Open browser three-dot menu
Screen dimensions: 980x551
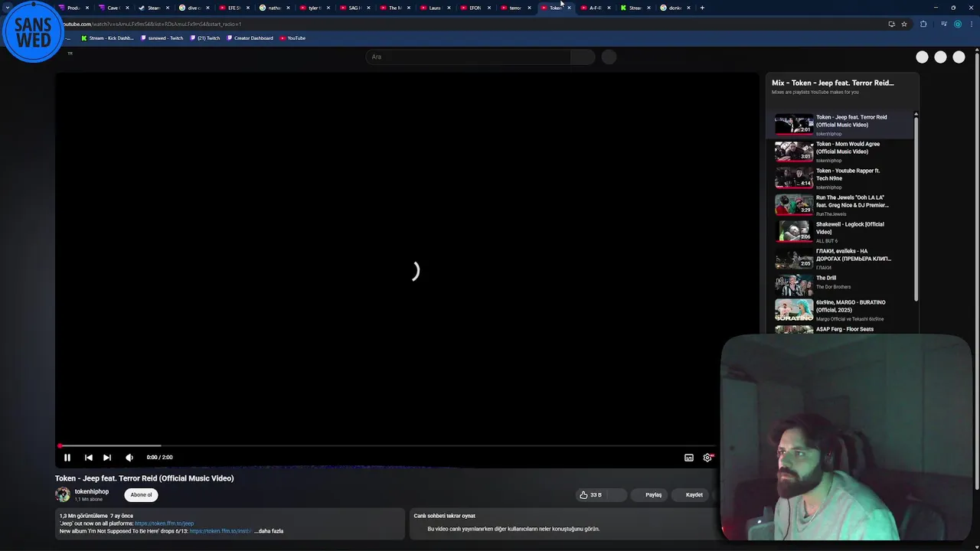tap(972, 24)
